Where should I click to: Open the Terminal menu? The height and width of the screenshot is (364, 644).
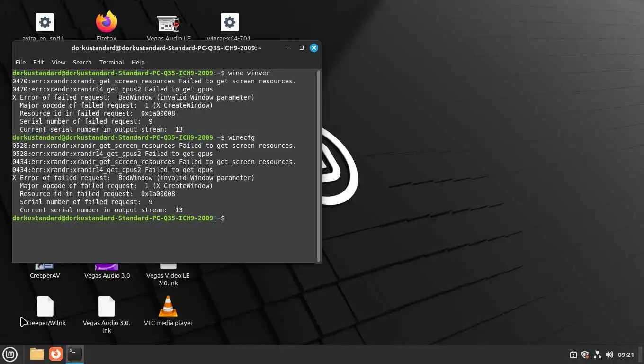(111, 62)
